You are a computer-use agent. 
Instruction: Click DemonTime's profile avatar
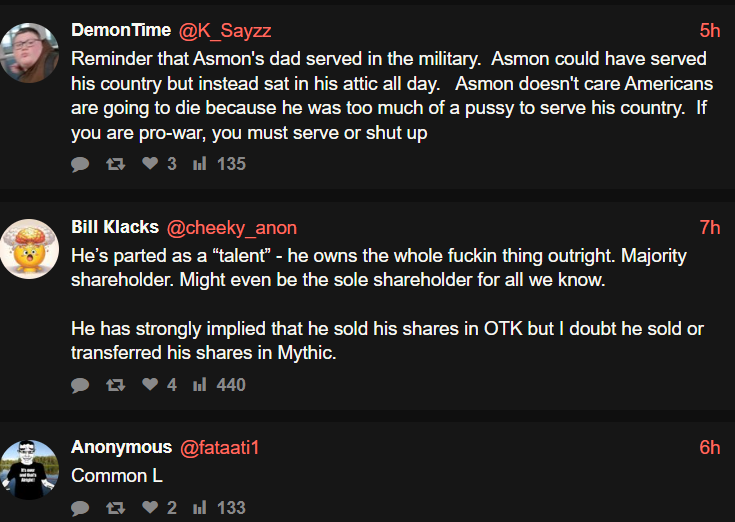(29, 52)
